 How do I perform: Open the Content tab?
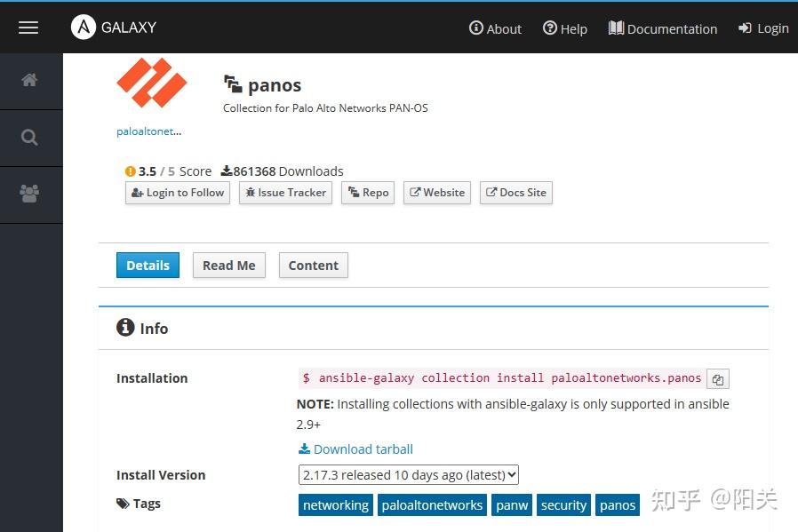coord(313,265)
